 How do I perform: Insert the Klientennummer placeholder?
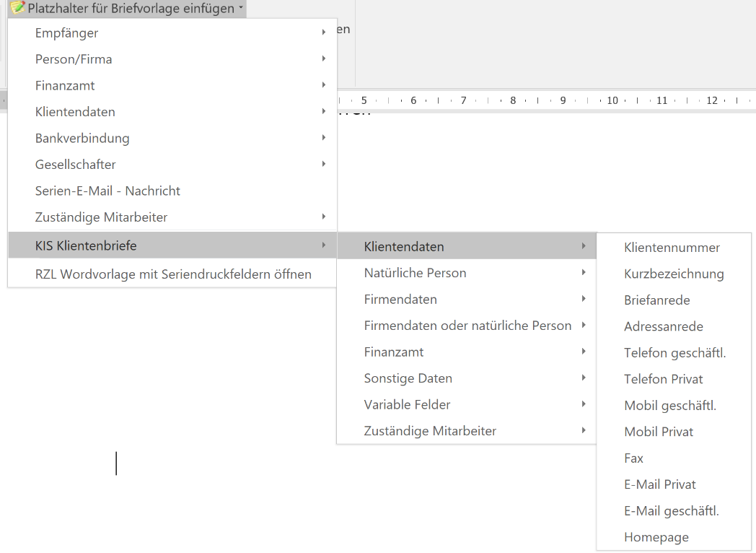[x=672, y=248]
